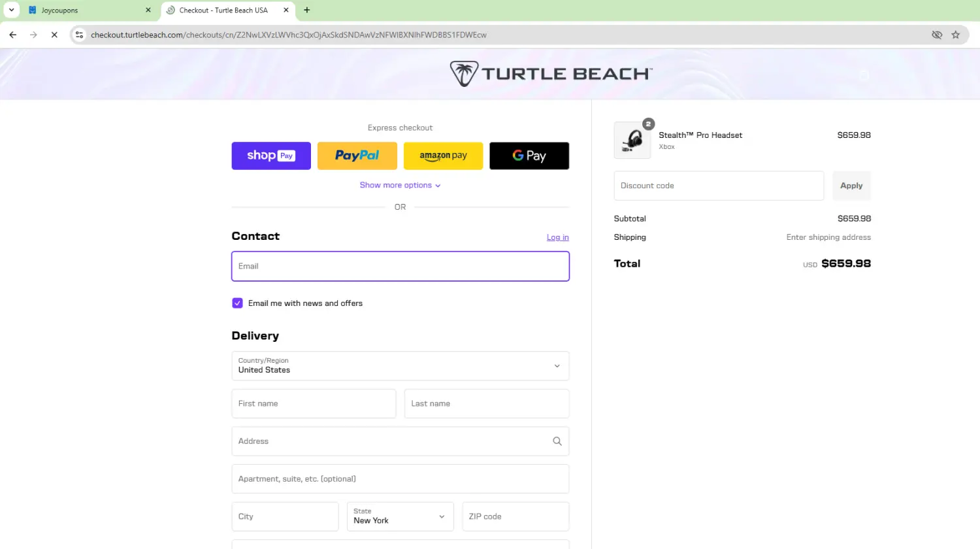Choose Google Pay express checkout

(529, 156)
